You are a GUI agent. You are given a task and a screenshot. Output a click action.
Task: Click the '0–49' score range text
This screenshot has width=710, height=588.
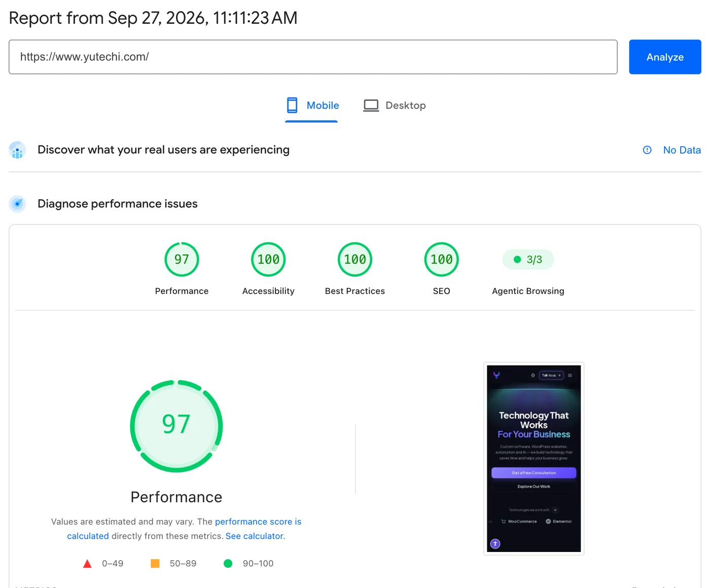113,564
